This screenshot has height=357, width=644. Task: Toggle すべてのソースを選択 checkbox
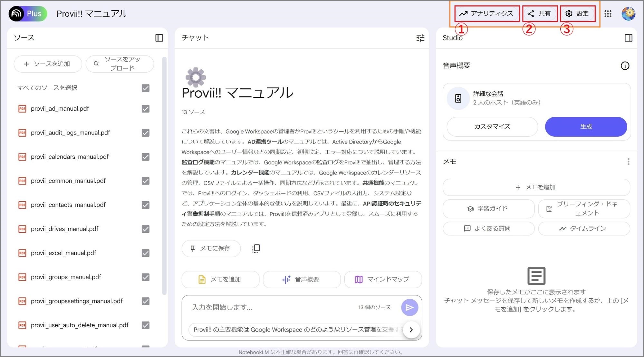(x=146, y=88)
